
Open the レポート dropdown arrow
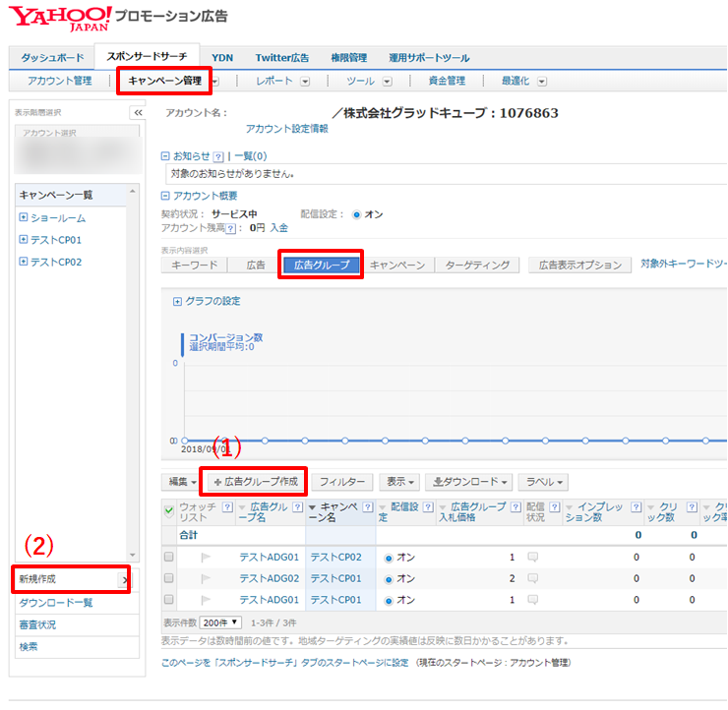click(305, 82)
